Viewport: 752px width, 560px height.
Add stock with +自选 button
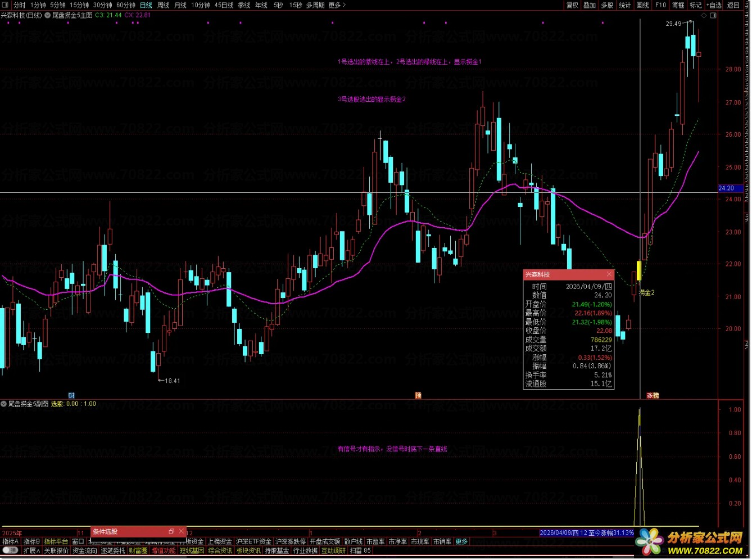click(x=714, y=5)
